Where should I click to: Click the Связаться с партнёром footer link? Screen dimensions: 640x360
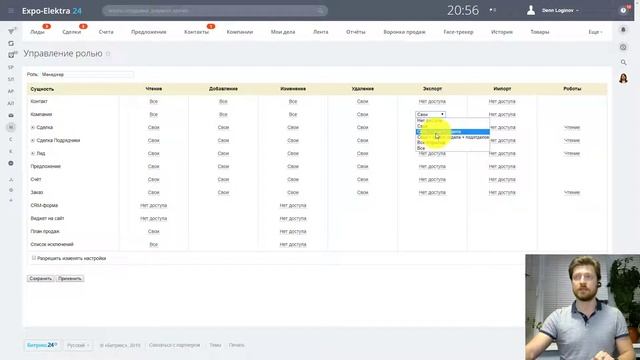tap(174, 345)
